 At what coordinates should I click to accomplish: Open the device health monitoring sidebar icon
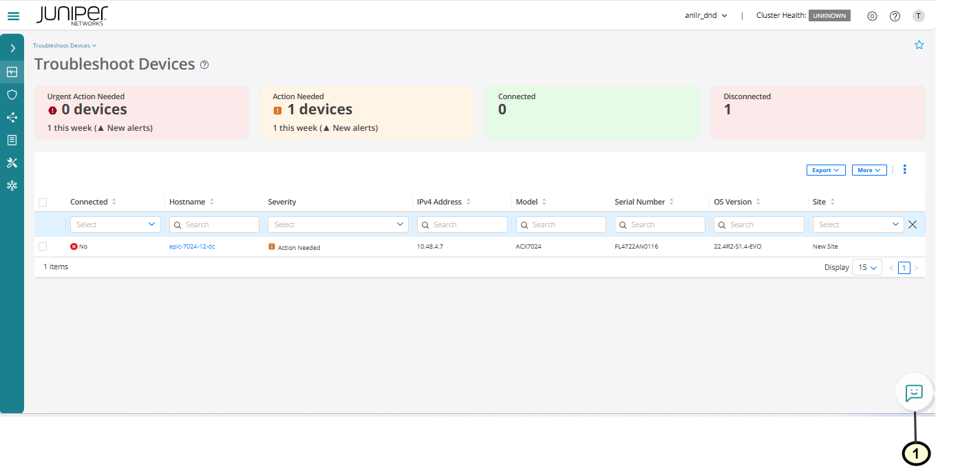12,72
